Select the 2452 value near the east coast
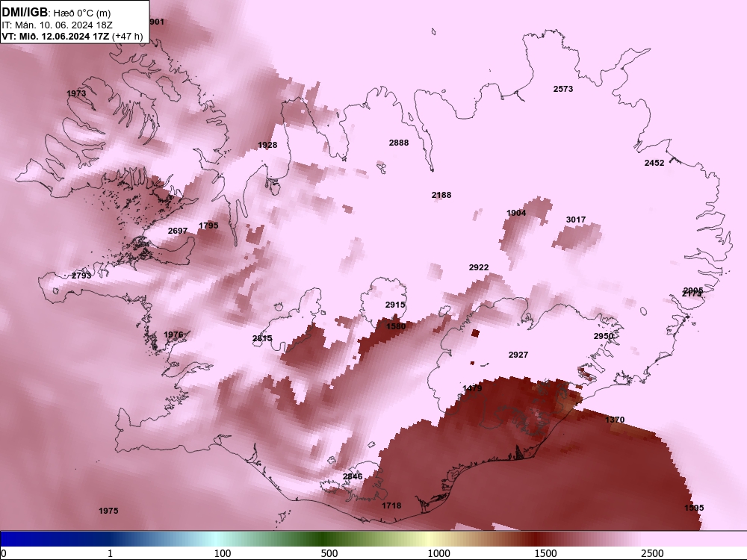 point(654,163)
